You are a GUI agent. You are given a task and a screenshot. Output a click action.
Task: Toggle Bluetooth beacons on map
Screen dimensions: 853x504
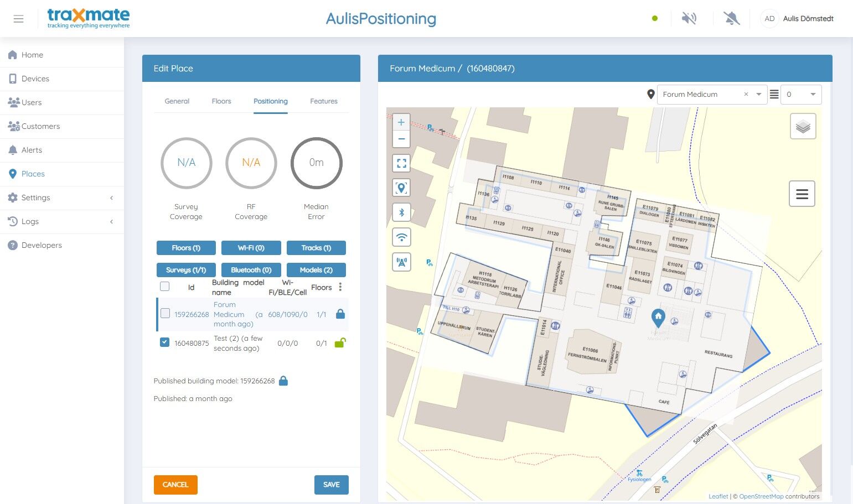pyautogui.click(x=401, y=212)
